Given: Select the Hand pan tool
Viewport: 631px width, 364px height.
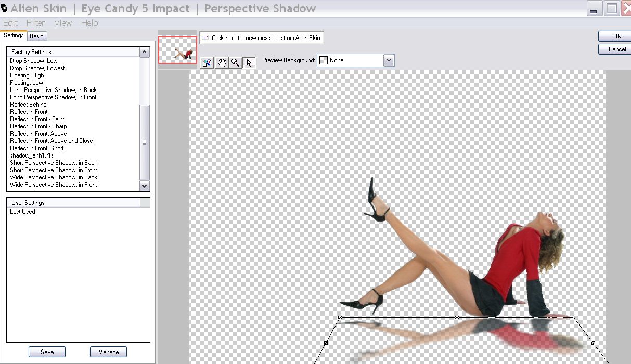Looking at the screenshot, I should (222, 63).
